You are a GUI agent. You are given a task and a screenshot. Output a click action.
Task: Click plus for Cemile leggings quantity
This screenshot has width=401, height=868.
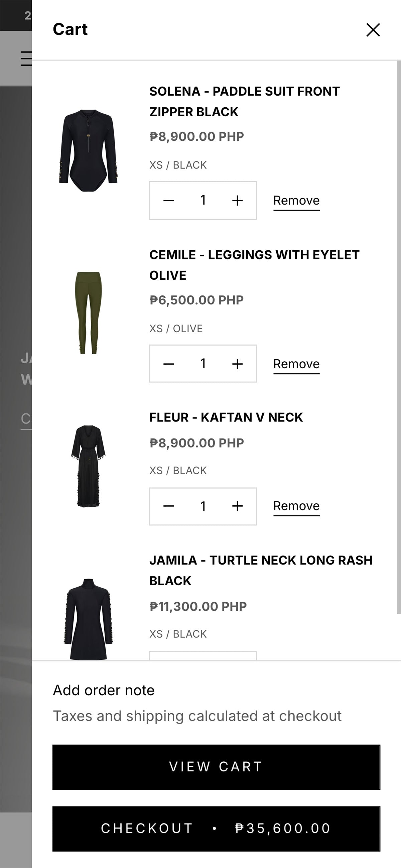click(x=238, y=364)
